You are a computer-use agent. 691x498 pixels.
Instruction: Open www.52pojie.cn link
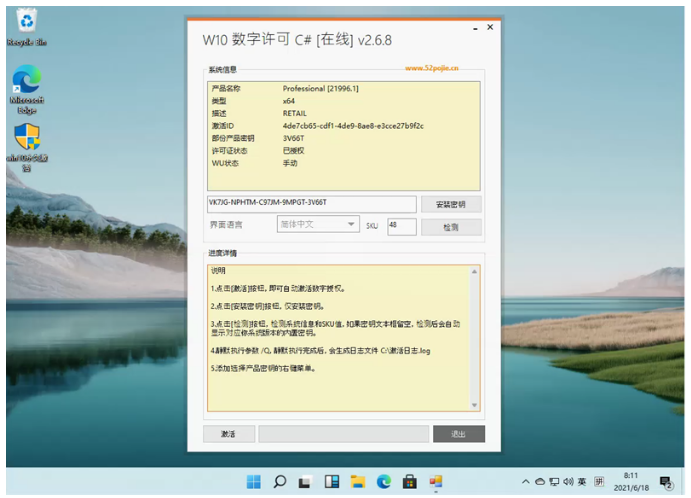click(x=431, y=68)
